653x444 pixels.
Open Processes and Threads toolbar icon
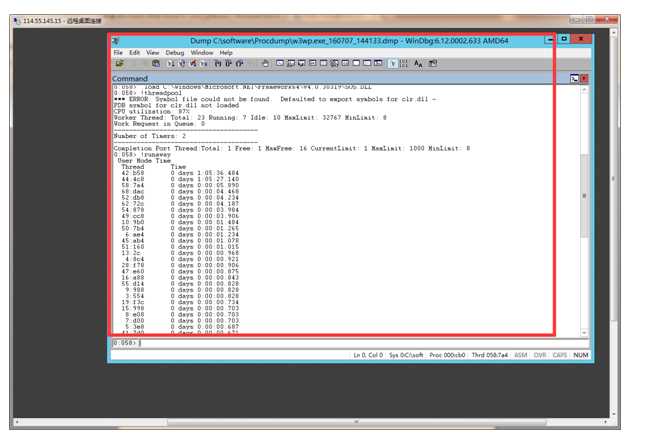pos(367,63)
